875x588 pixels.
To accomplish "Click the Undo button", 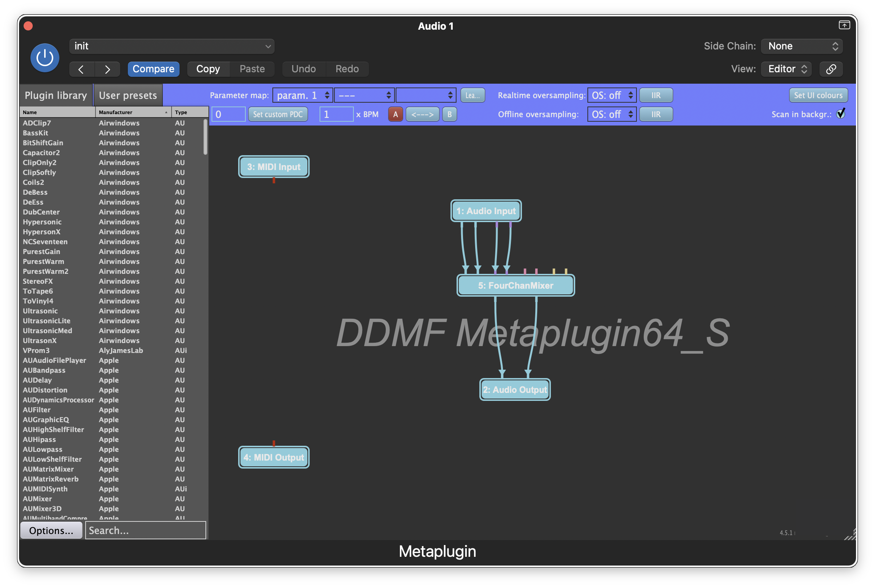I will [304, 69].
